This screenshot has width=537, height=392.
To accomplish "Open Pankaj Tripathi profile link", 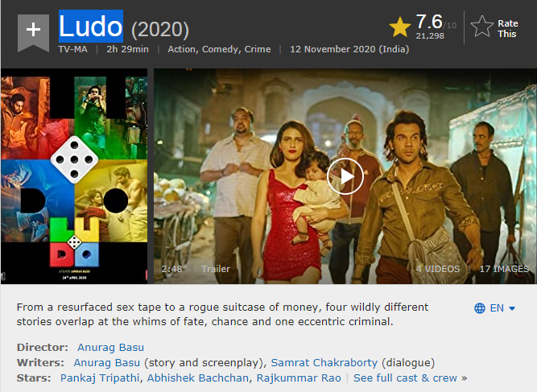I will (100, 378).
